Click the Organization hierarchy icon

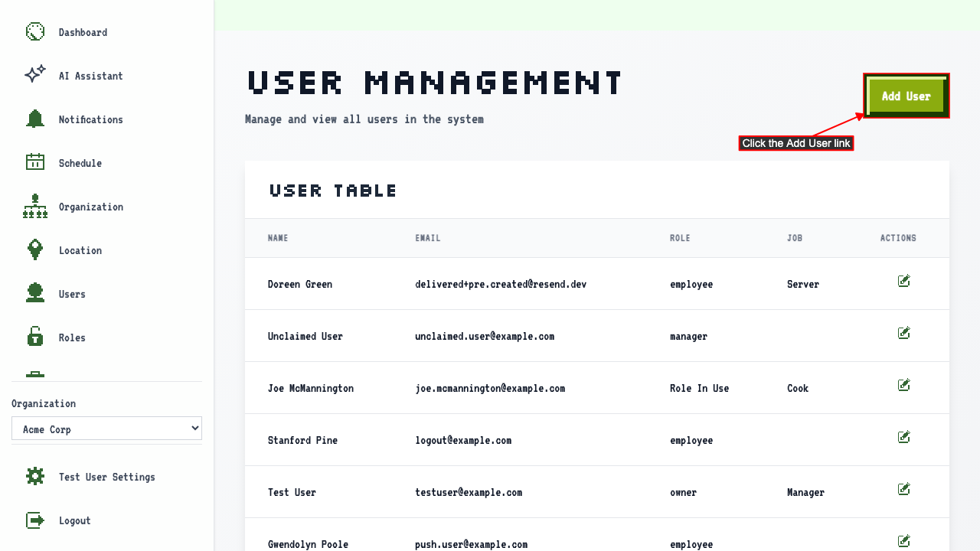(x=35, y=207)
